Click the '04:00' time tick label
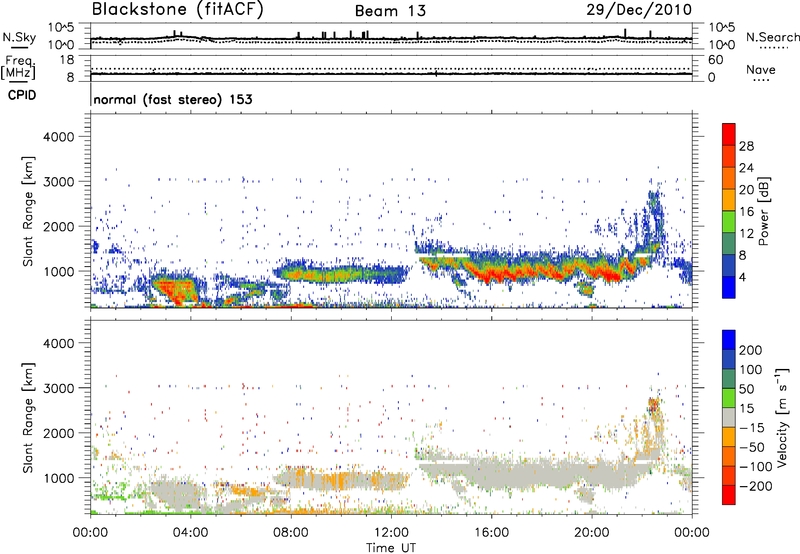 (190, 533)
